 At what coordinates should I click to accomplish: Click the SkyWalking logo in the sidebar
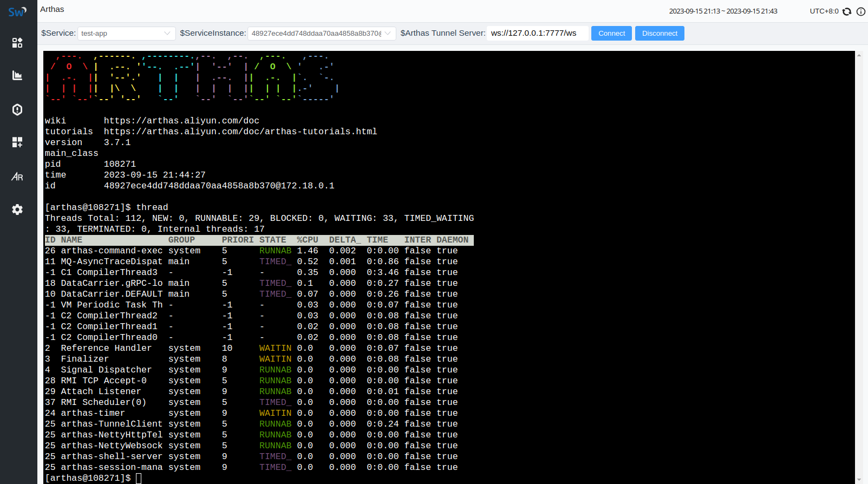17,11
